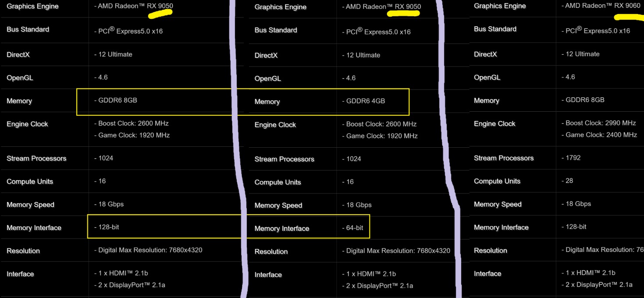This screenshot has height=298, width=644.
Task: Click "128-bit" in the RX 9060 table
Action: pyautogui.click(x=576, y=227)
